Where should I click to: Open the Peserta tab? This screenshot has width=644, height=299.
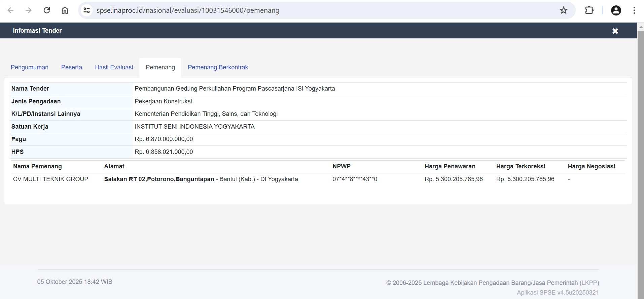pos(72,67)
